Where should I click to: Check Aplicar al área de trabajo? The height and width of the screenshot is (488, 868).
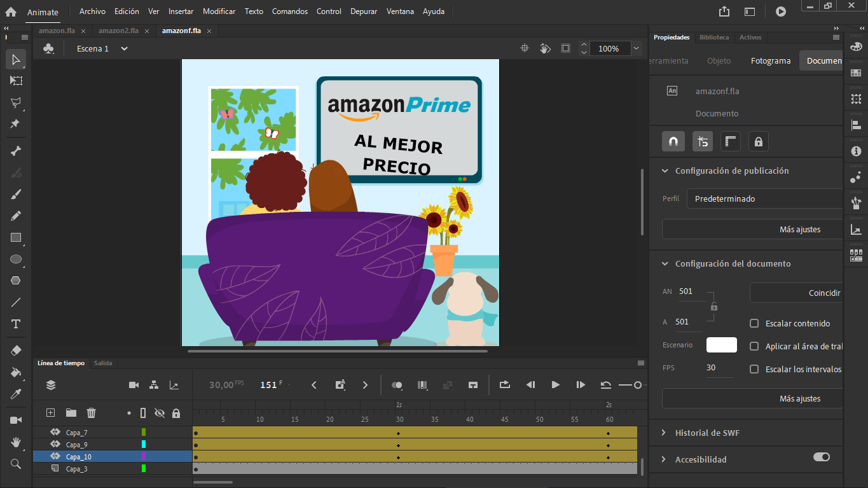[x=754, y=346]
